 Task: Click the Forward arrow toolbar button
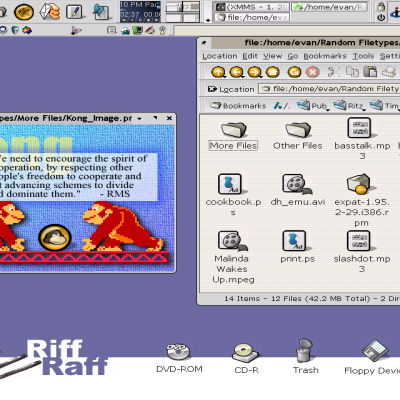254,72
